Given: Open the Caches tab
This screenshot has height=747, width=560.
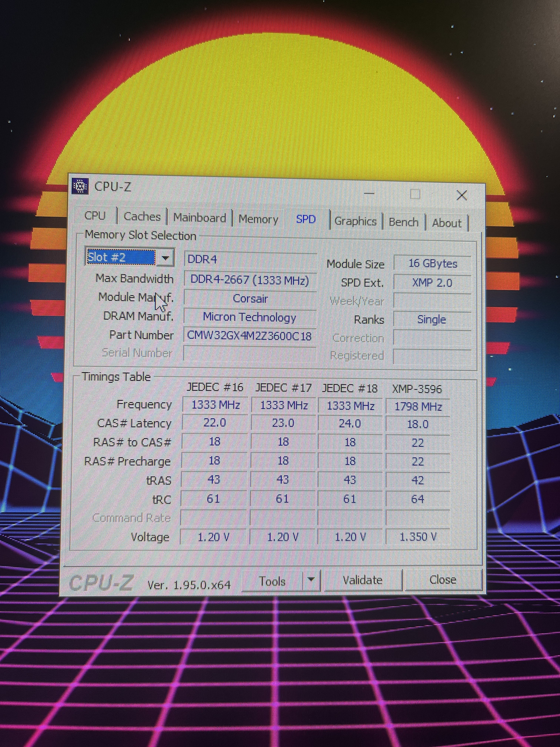Looking at the screenshot, I should click(142, 216).
